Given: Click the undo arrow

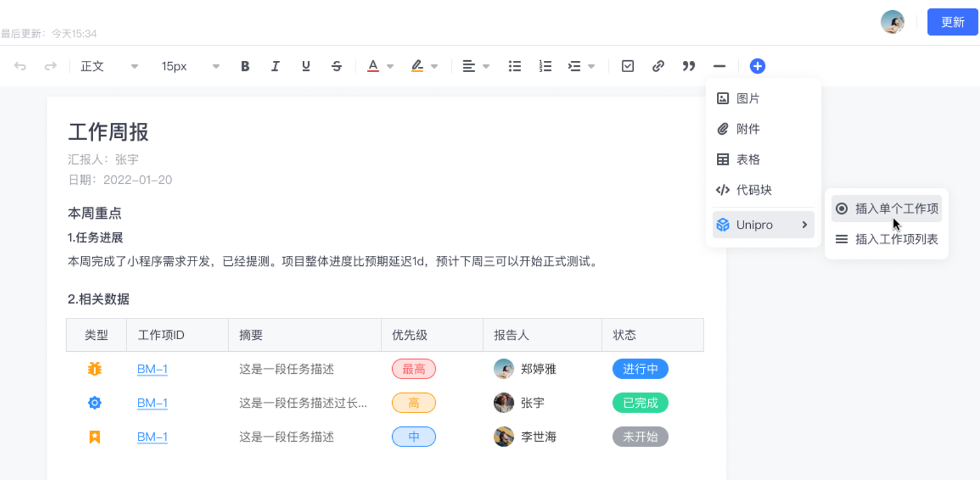Looking at the screenshot, I should 20,66.
